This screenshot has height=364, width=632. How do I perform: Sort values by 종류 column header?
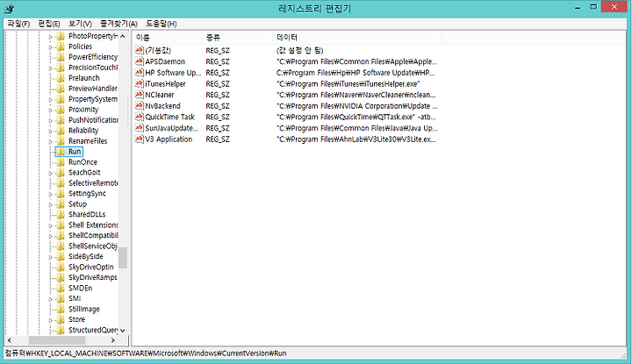237,38
